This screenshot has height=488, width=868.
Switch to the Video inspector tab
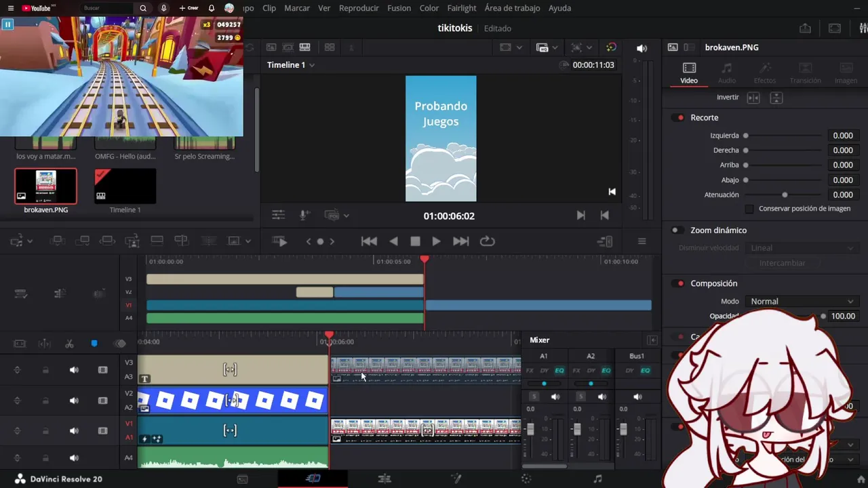689,73
